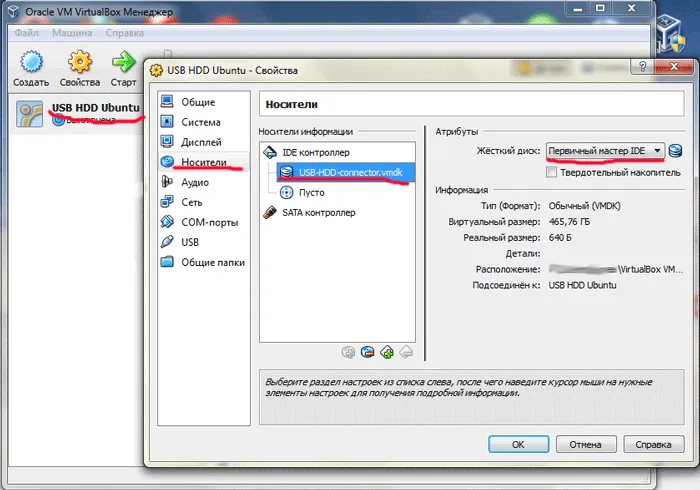Select the SATA контроллер tree node
The image size is (700, 490).
[x=319, y=212]
